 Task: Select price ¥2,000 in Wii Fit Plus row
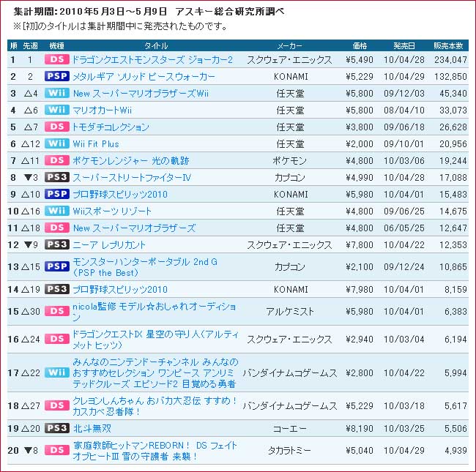click(x=360, y=143)
